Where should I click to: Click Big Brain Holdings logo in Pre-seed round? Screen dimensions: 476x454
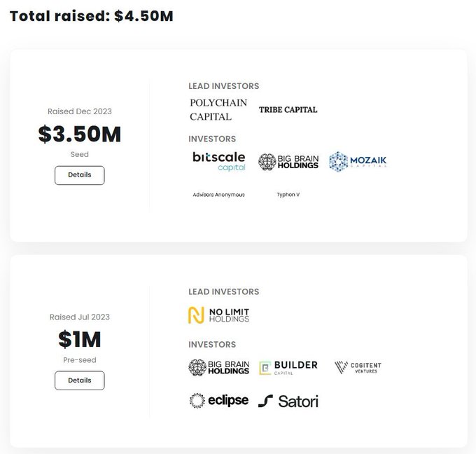(219, 367)
